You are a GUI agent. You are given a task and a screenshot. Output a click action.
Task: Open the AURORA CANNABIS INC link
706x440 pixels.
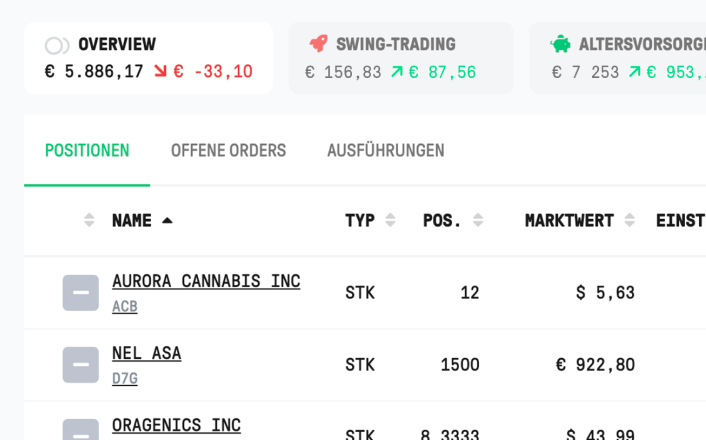(206, 281)
